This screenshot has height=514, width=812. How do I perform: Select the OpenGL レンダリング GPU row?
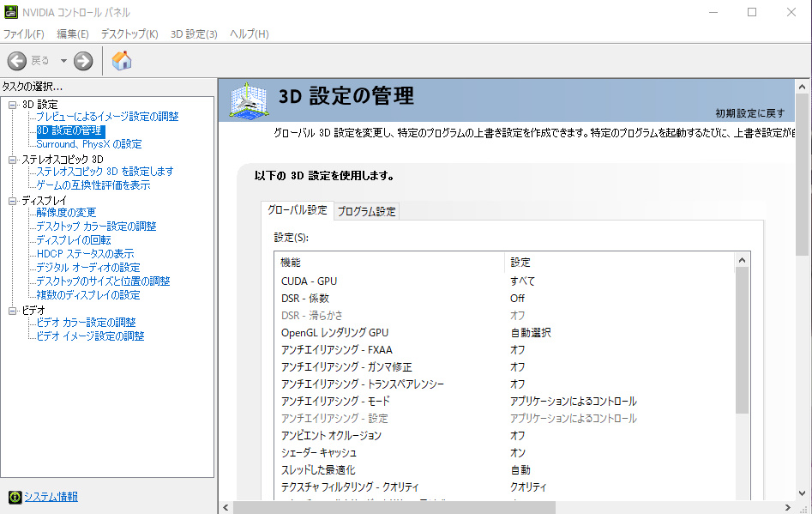[x=504, y=333]
